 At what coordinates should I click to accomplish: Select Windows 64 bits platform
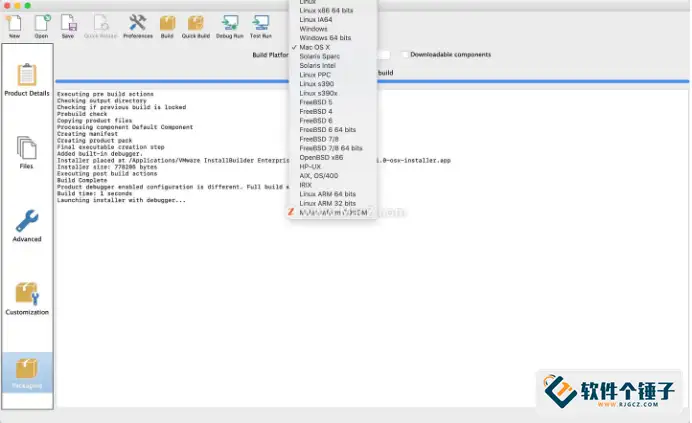pos(325,38)
